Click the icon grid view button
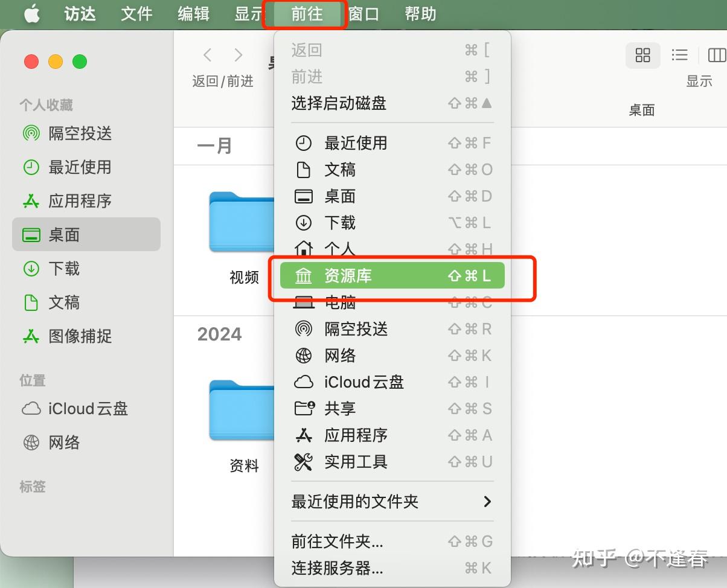This screenshot has width=727, height=588. click(642, 55)
